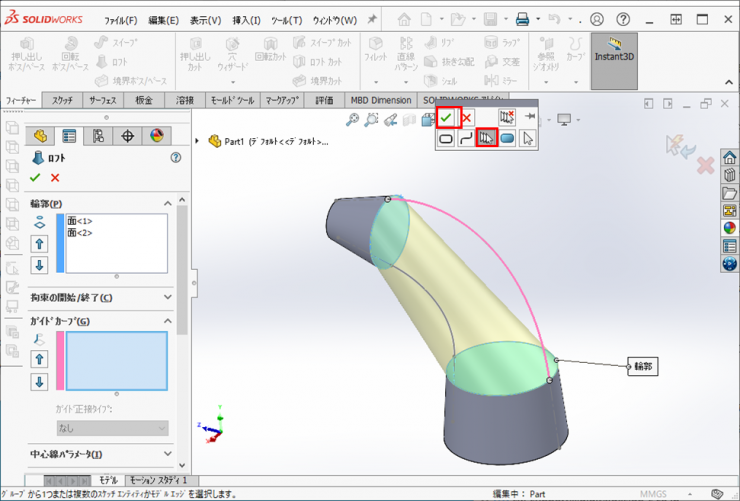Open the Appearances color ball in the task pane
740x501 pixels.
729,228
